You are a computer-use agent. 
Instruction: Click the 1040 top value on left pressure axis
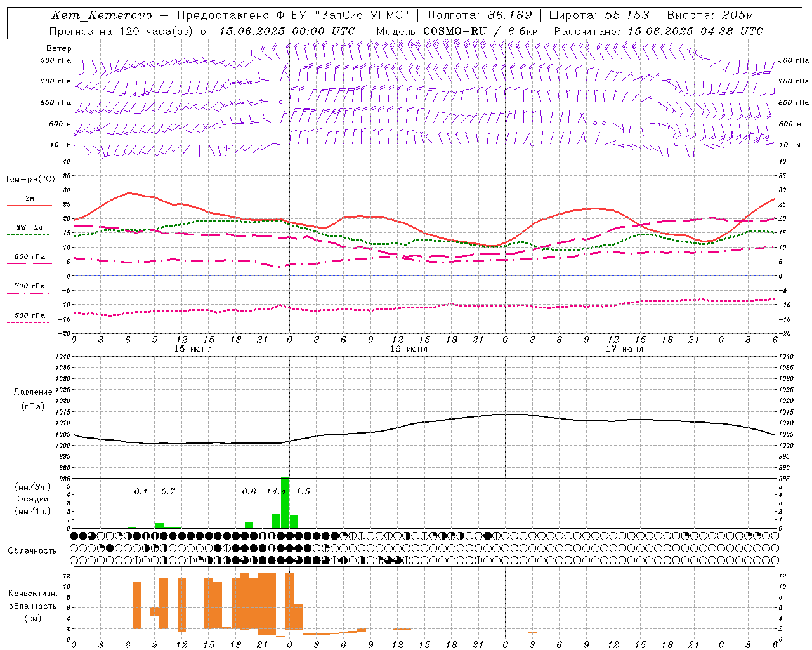point(62,356)
